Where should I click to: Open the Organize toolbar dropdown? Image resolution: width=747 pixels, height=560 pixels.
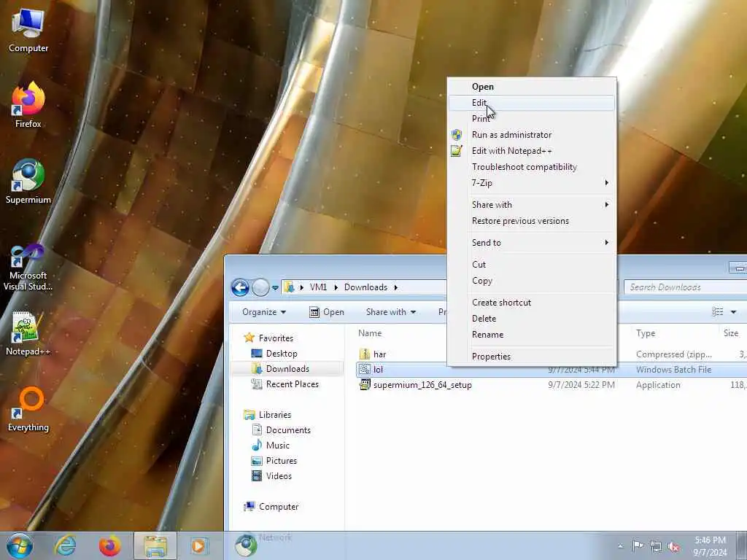264,312
